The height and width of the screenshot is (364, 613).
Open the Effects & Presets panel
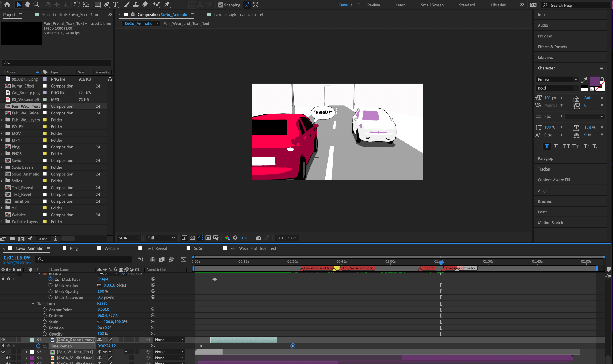point(552,47)
